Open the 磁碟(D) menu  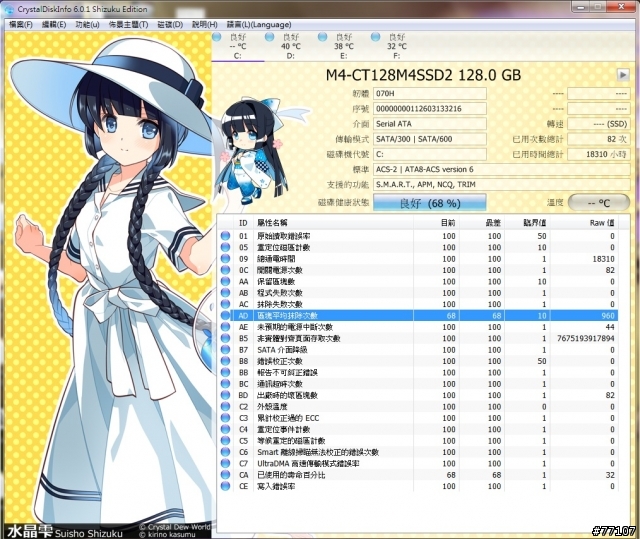(x=170, y=24)
